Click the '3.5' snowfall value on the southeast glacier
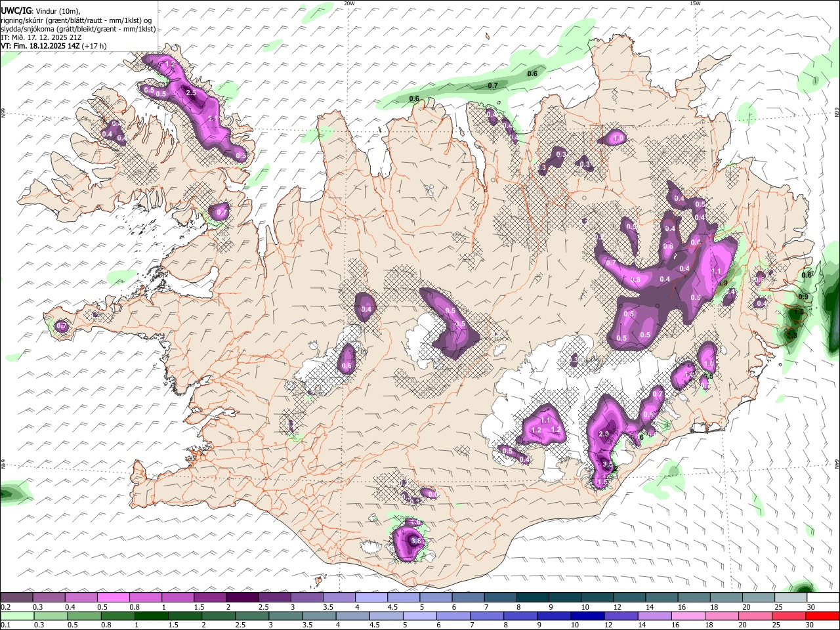This screenshot has height=630, width=840. tap(607, 464)
